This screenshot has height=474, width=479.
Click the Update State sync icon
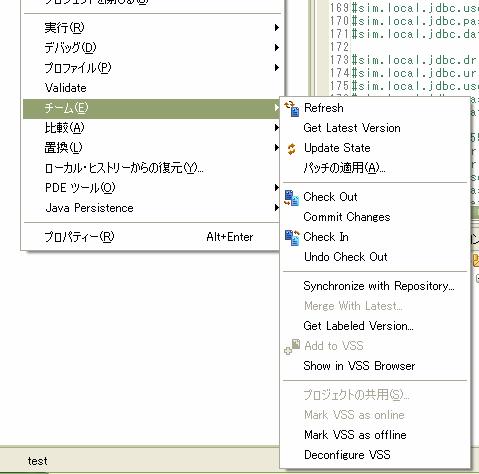[x=291, y=149]
